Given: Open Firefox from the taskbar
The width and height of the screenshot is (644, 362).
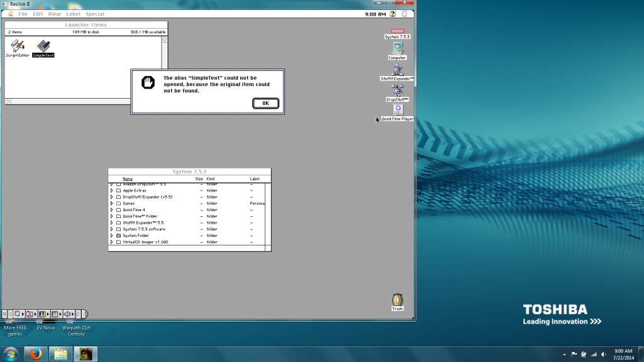Looking at the screenshot, I should coord(35,354).
